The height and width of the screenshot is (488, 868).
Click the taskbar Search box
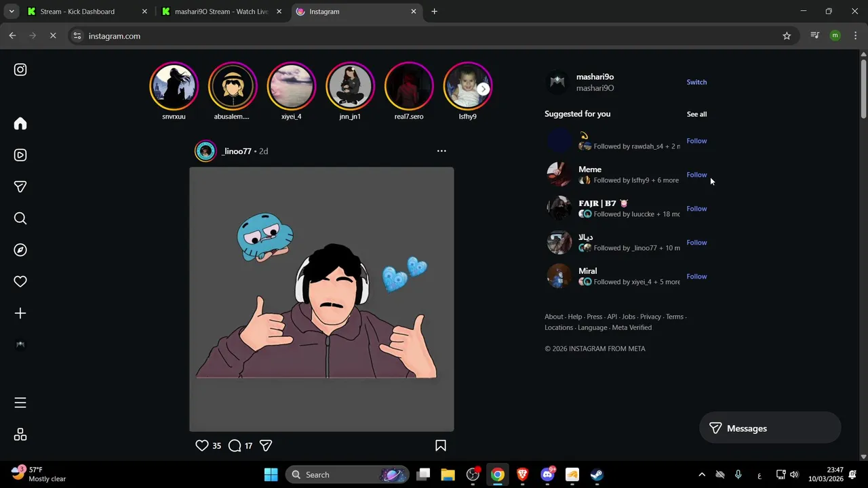pos(347,474)
